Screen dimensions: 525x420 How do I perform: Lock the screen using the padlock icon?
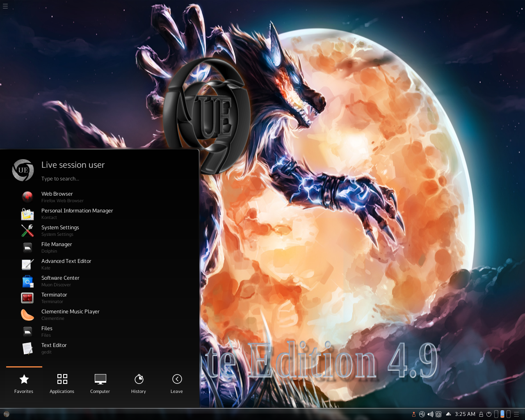pyautogui.click(x=481, y=414)
